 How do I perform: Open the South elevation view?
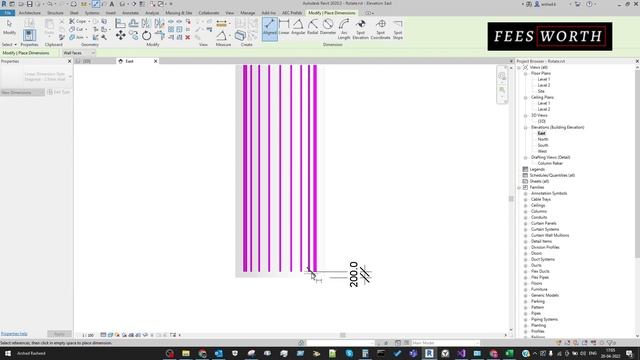[543, 145]
